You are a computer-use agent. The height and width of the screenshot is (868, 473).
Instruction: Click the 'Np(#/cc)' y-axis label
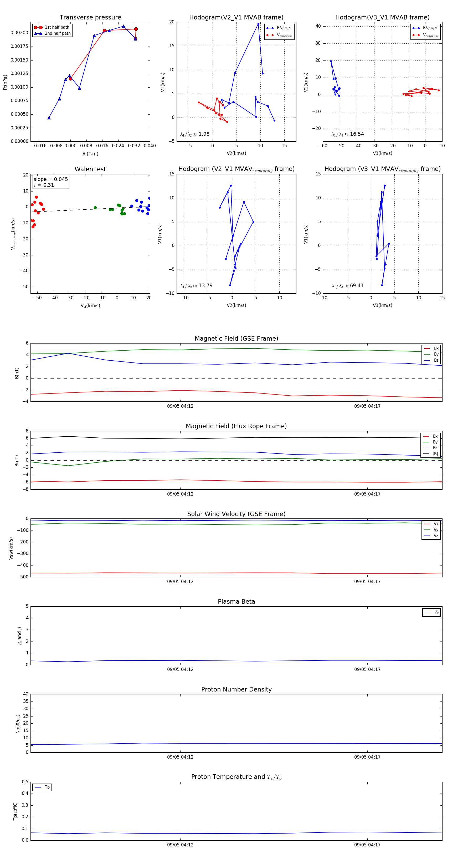18,724
